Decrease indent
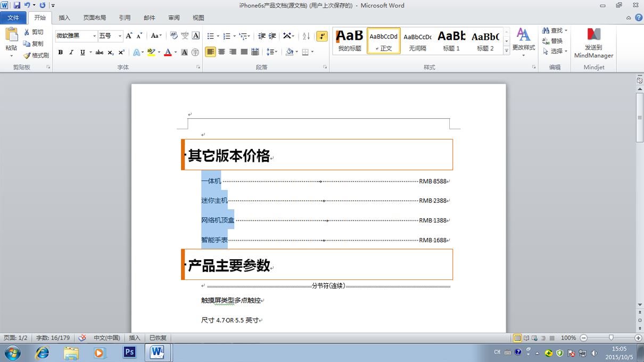 click(261, 36)
